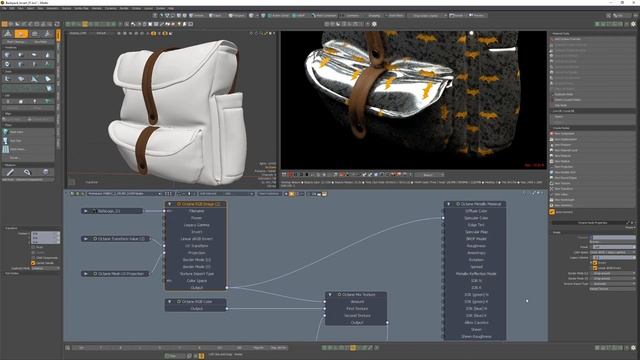640x360 pixels.
Task: Select Amount row in Mix Texture node
Action: click(x=357, y=302)
